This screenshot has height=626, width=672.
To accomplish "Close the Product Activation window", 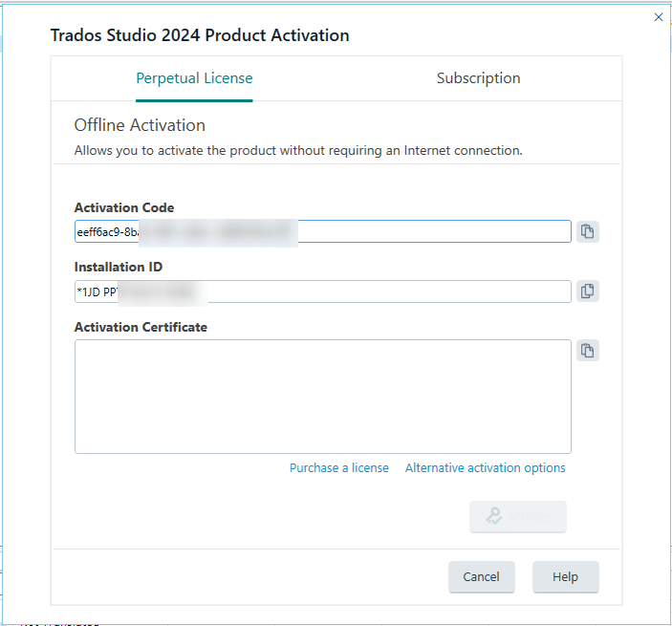I will (659, 17).
